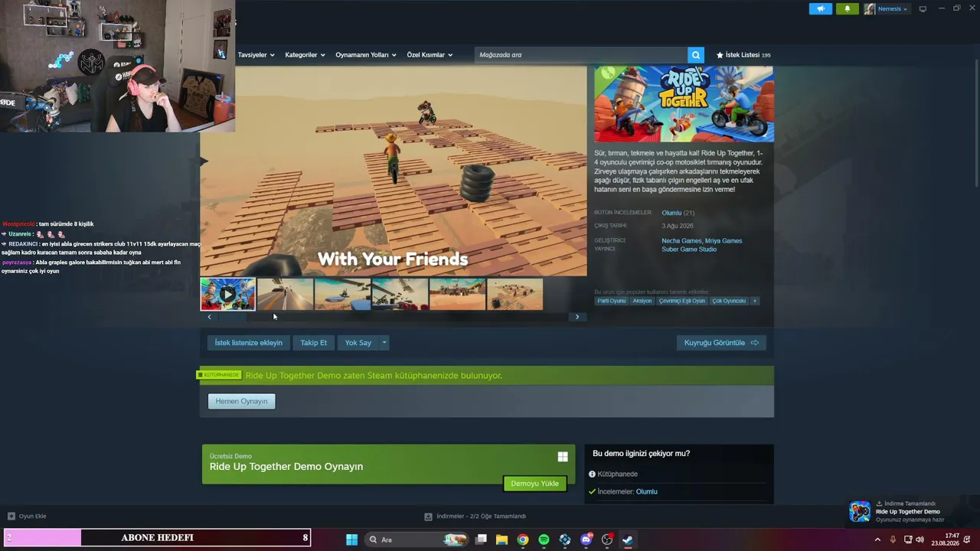This screenshot has width=980, height=551.
Task: Show hidden system tray icons
Action: coord(877,540)
